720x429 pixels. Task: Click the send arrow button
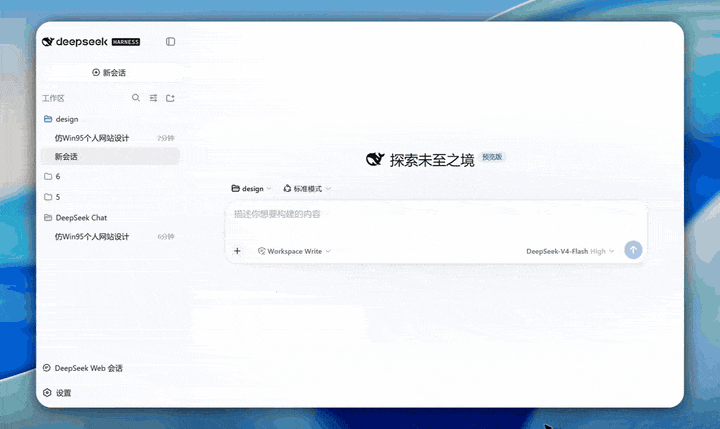[x=633, y=250]
